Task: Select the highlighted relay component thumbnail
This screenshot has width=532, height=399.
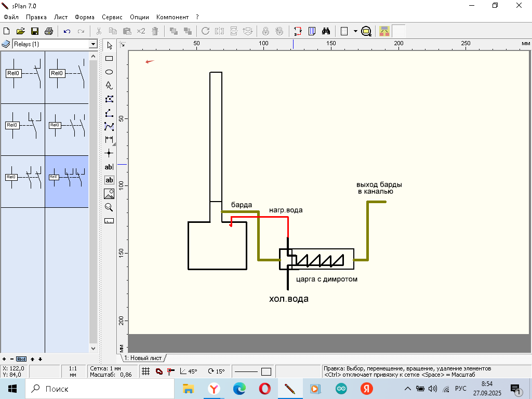Action: click(x=66, y=181)
